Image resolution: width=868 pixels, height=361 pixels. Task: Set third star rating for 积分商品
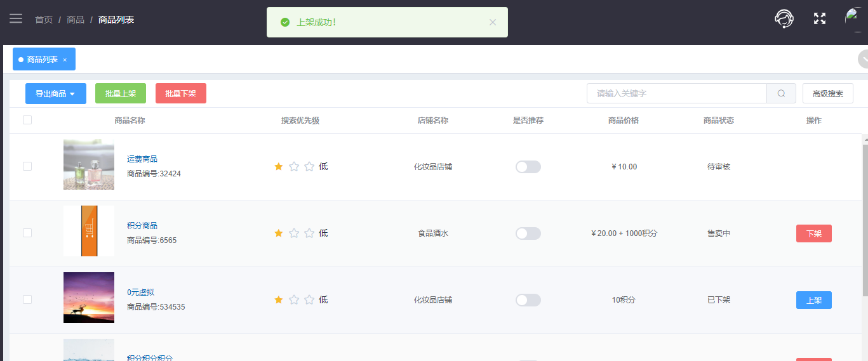click(x=309, y=233)
